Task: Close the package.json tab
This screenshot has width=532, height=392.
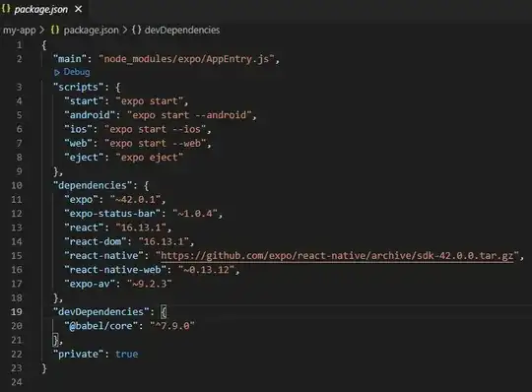Action: 79,9
